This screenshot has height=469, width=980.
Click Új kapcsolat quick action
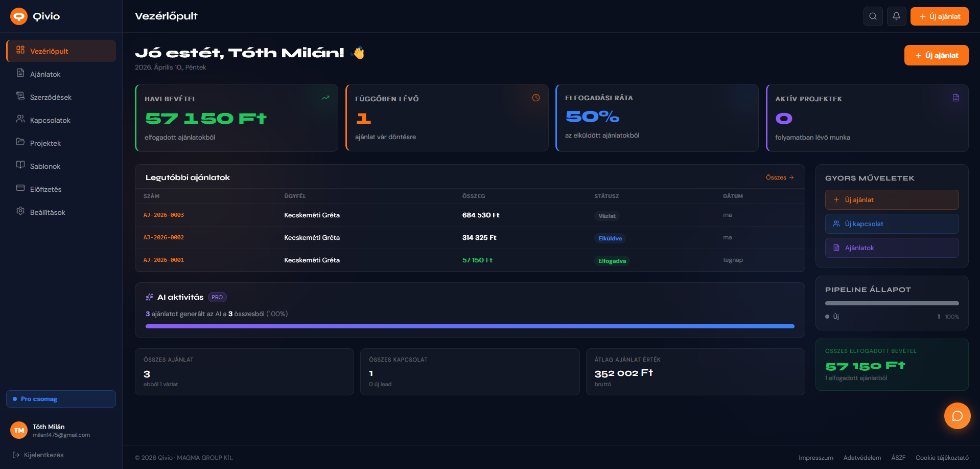[x=892, y=224]
